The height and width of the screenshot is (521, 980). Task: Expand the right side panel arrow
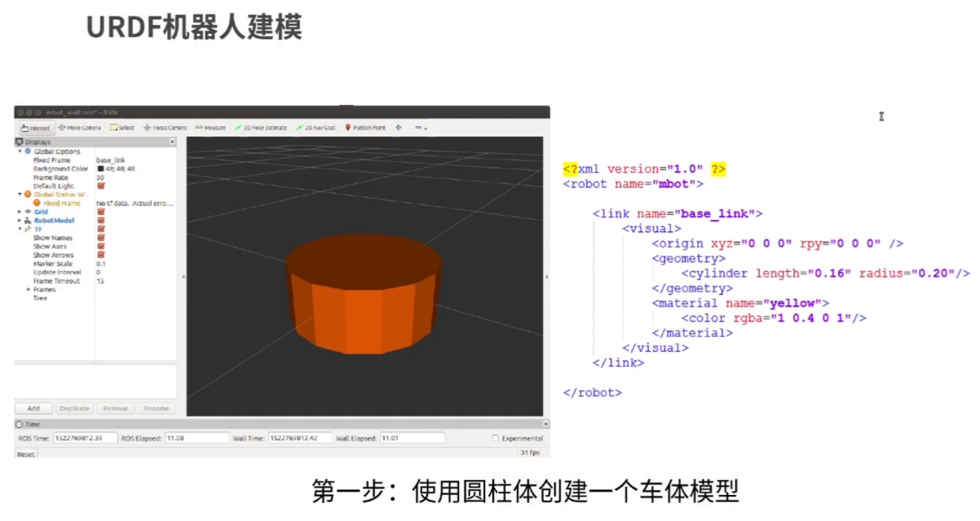[x=547, y=277]
